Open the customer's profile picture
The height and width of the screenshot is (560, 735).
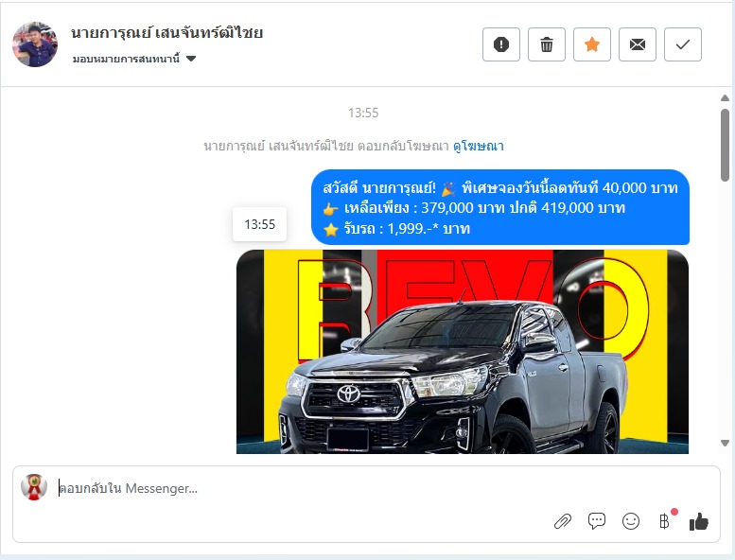point(35,44)
